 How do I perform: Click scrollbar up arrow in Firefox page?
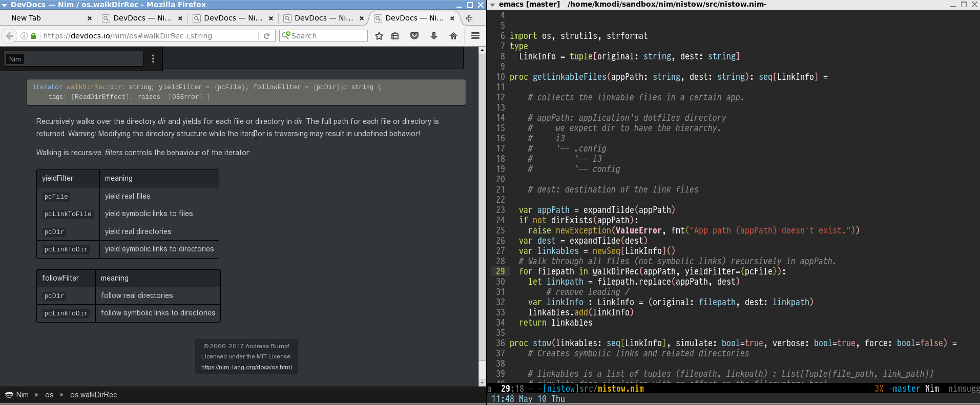pyautogui.click(x=482, y=50)
